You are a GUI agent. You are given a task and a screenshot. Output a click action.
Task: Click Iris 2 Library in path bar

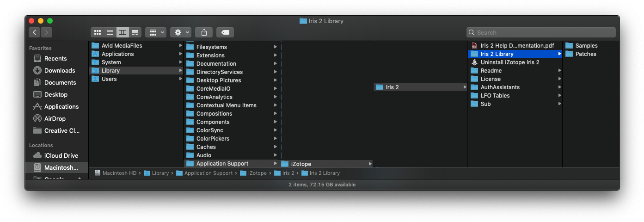tap(320, 173)
